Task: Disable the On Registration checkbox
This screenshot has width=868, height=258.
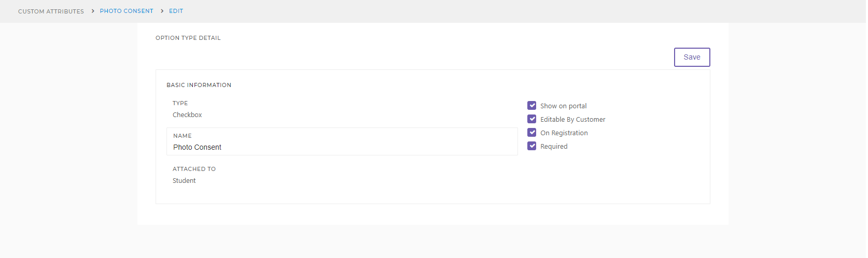Action: [531, 133]
